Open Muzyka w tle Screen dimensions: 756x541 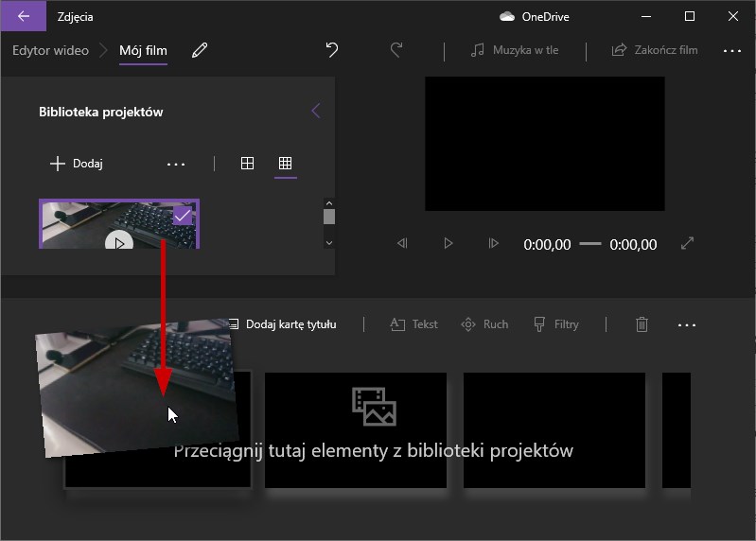click(515, 50)
